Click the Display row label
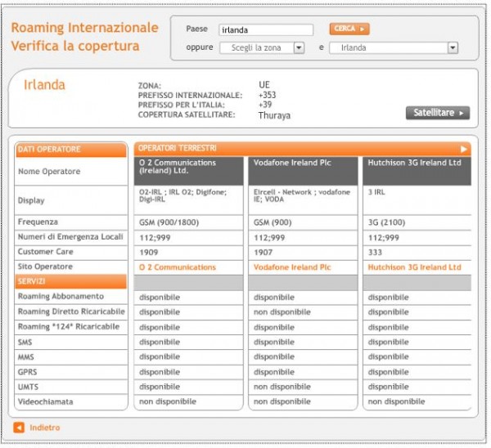Screen dimensions: 491x448 (x=31, y=200)
